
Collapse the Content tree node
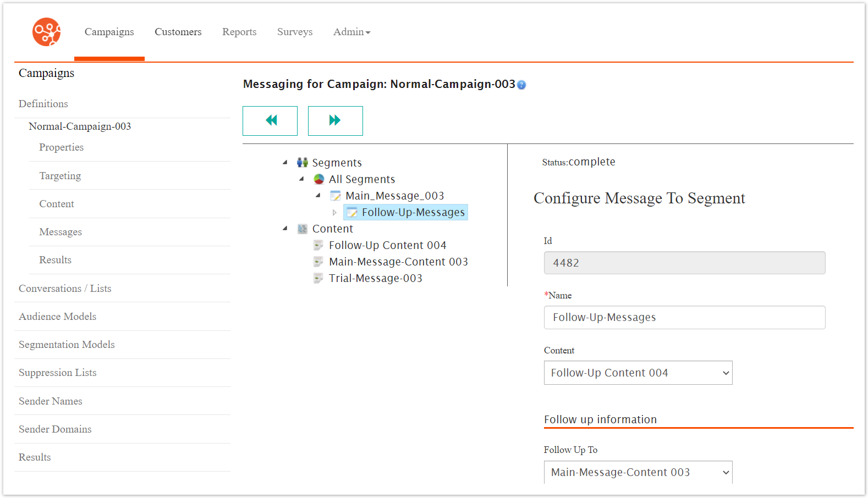[285, 229]
